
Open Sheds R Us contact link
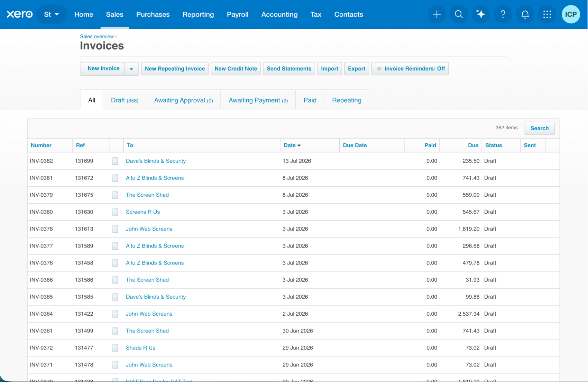point(140,348)
